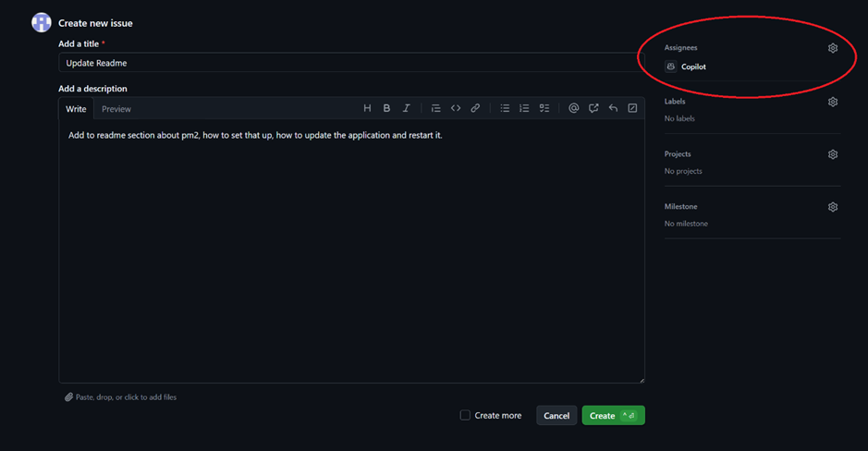Image resolution: width=868 pixels, height=451 pixels.
Task: Apply italic formatting to text
Action: [x=407, y=108]
